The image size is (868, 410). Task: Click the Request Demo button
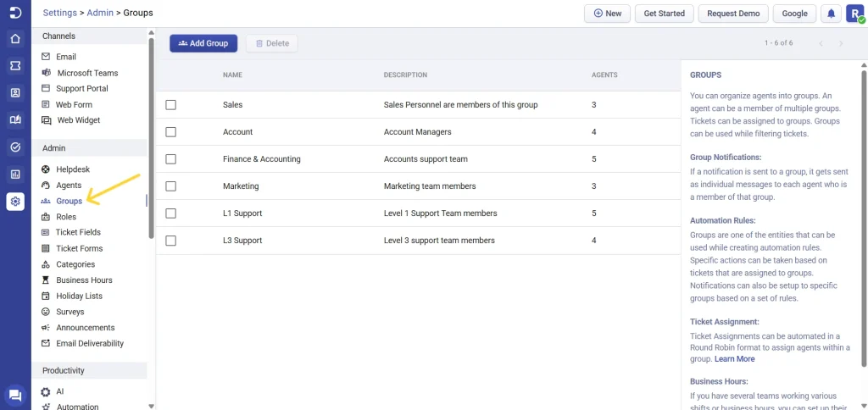[x=733, y=14]
